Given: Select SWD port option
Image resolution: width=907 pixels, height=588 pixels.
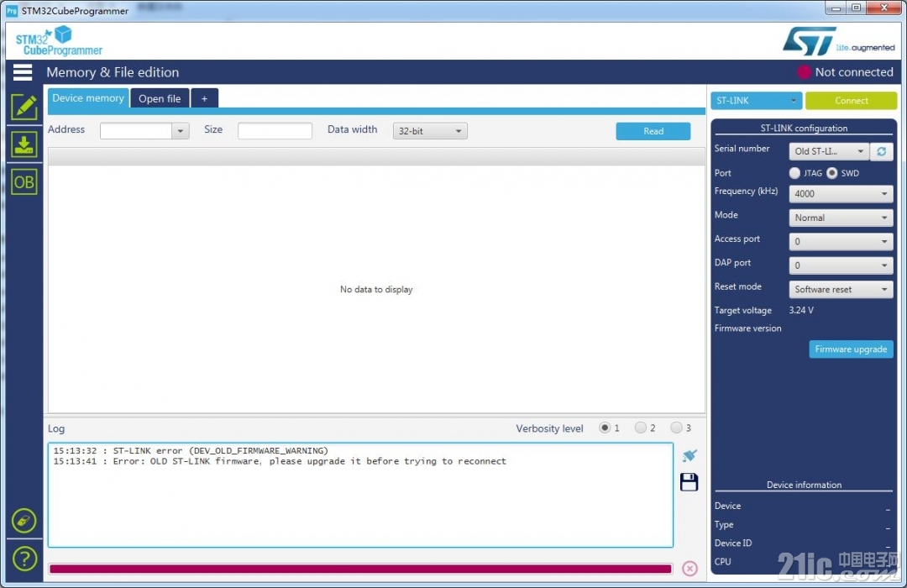Looking at the screenshot, I should point(831,173).
